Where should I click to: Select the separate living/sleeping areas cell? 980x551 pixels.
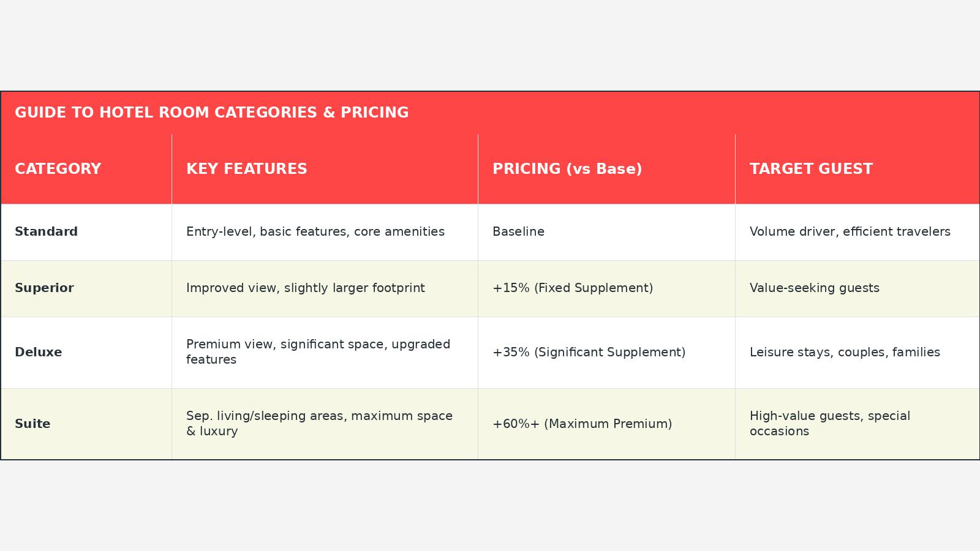tap(325, 424)
